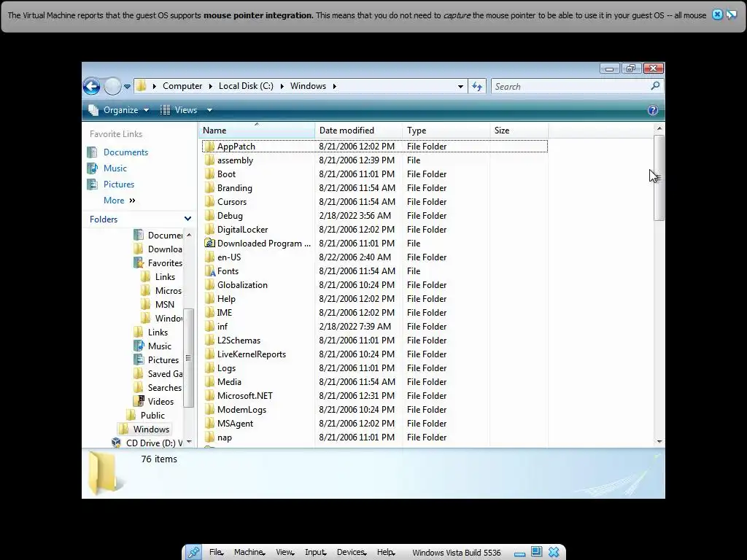
Task: Click Local Disk (C:) breadcrumb
Action: [246, 86]
